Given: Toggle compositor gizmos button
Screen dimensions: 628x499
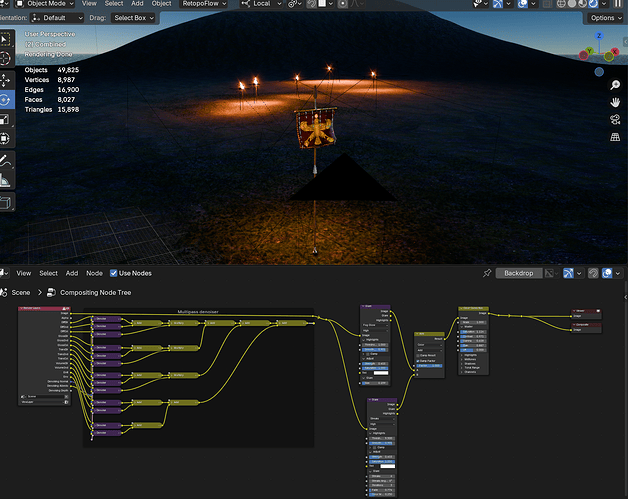Looking at the screenshot, I should click(x=568, y=273).
